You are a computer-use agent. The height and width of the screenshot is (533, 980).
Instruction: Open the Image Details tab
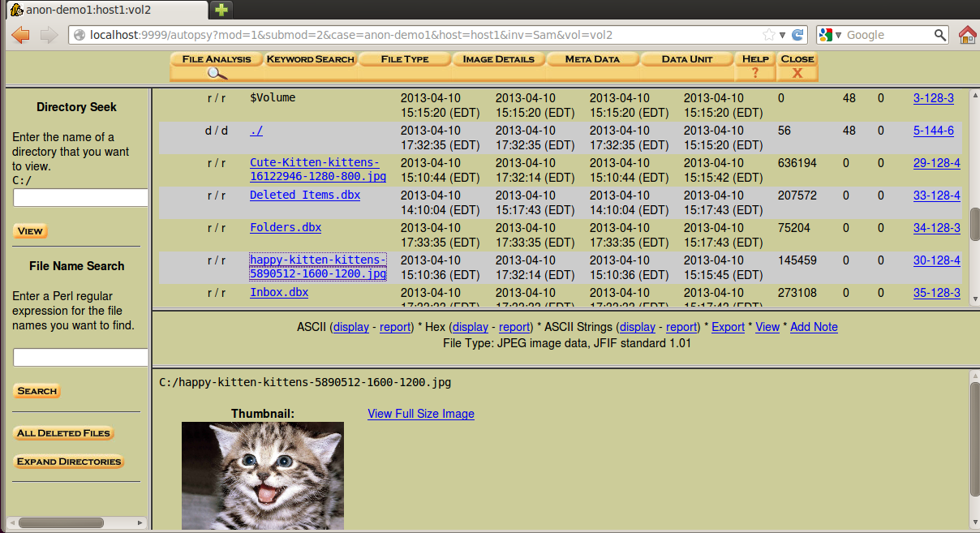tap(499, 59)
